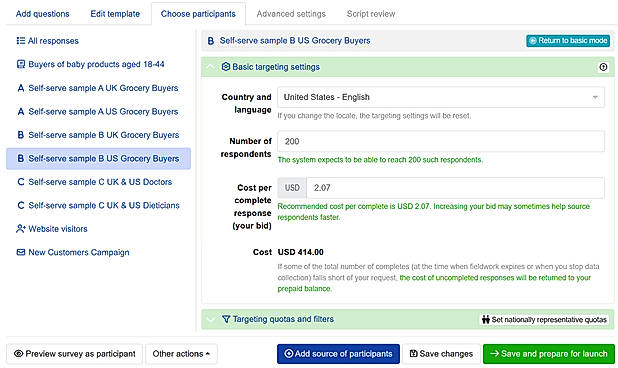Click the 'USD' currency label
The height and width of the screenshot is (368, 618).
292,188
